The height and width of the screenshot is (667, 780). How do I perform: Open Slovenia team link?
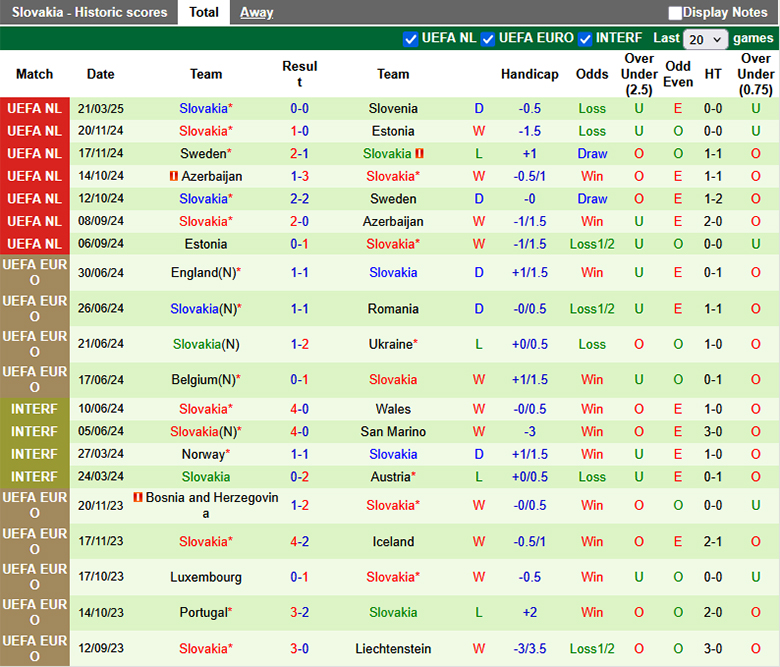[x=393, y=108]
